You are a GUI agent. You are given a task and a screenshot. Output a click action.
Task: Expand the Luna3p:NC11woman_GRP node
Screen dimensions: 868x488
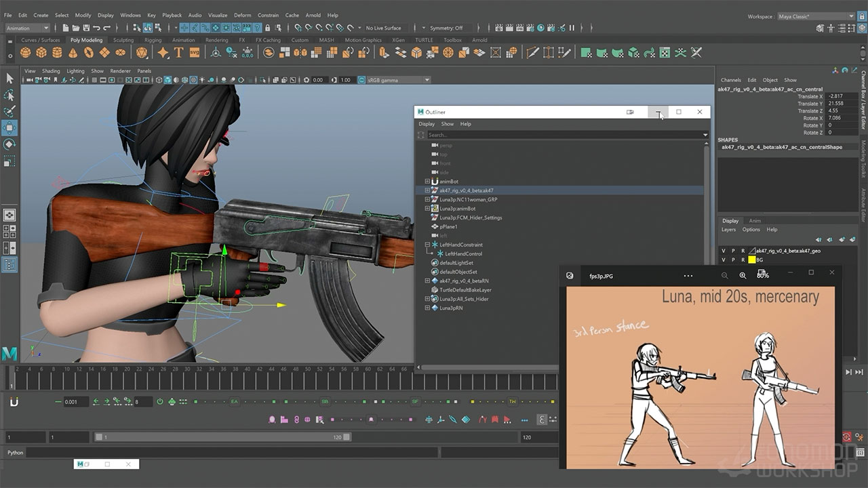click(x=427, y=200)
